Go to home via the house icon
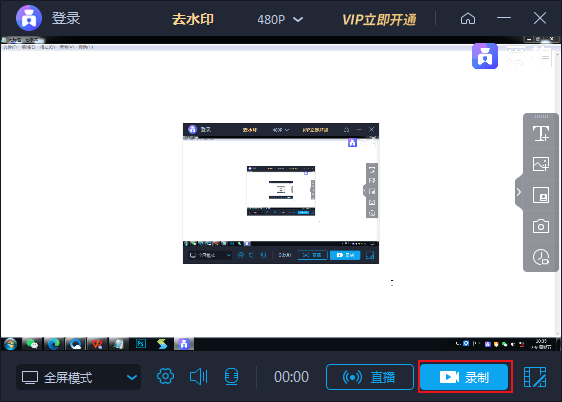Image resolution: width=562 pixels, height=402 pixels. (x=468, y=18)
